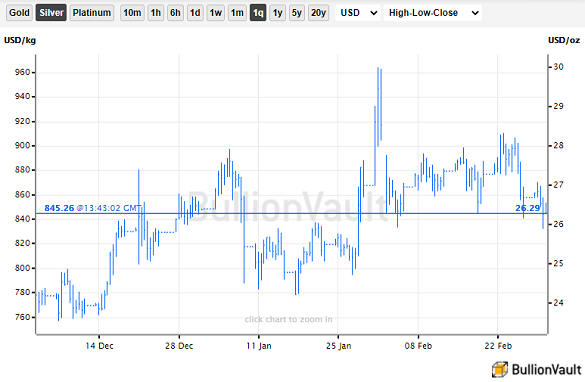Viewport: 585px width, 382px height.
Task: Open the USD currency dropdown
Action: pos(358,13)
